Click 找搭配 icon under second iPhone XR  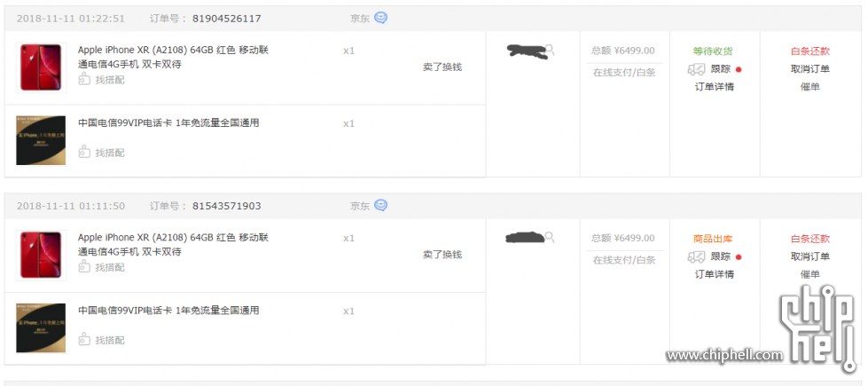(x=84, y=267)
